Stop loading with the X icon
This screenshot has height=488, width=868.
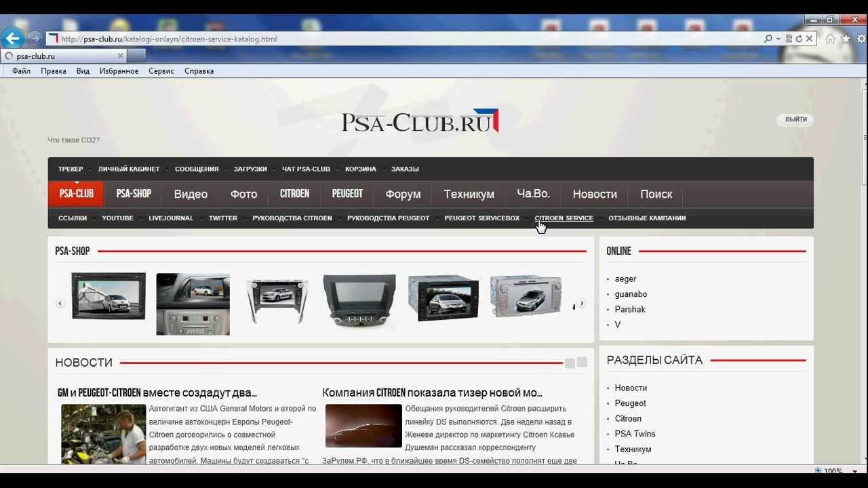(809, 39)
